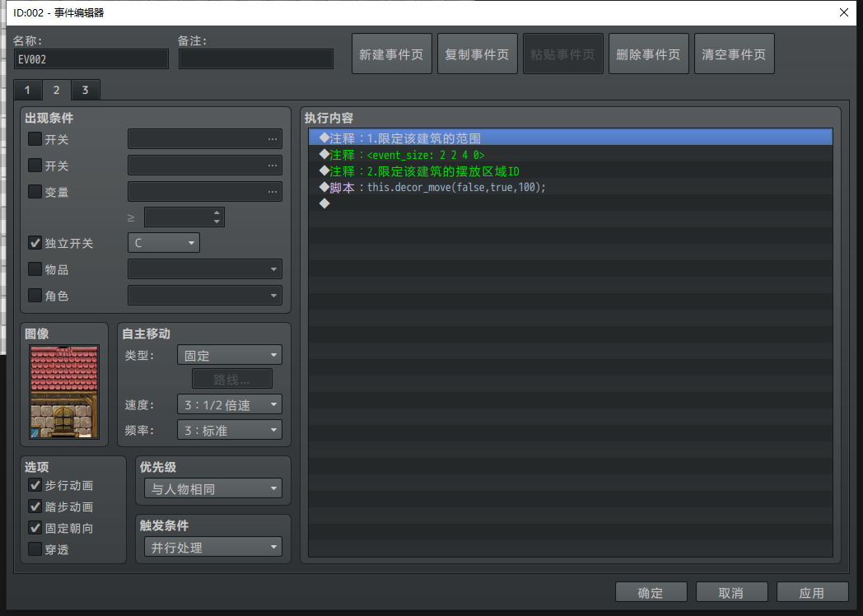Viewport: 863px width, 616px height.
Task: Click the 备注 note input field
Action: 256,59
